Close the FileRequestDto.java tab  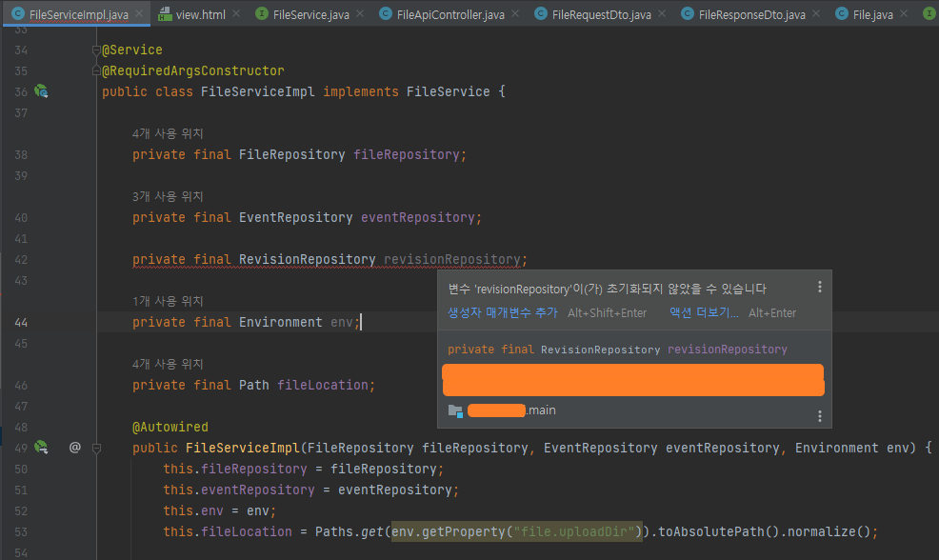click(x=662, y=13)
